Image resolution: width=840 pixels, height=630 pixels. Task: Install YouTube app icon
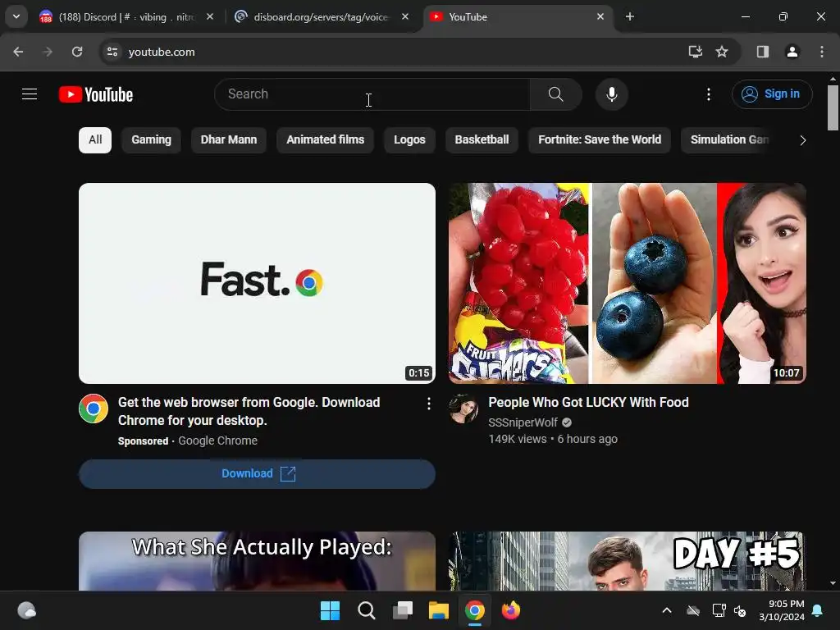[x=696, y=52]
